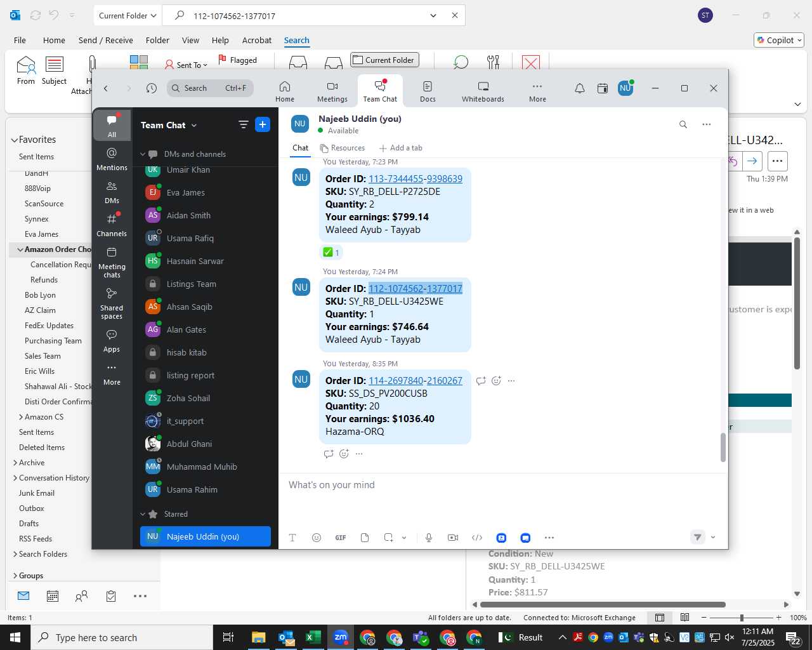Open Team Chat header dropdown
This screenshot has height=650, width=812.
pos(194,126)
